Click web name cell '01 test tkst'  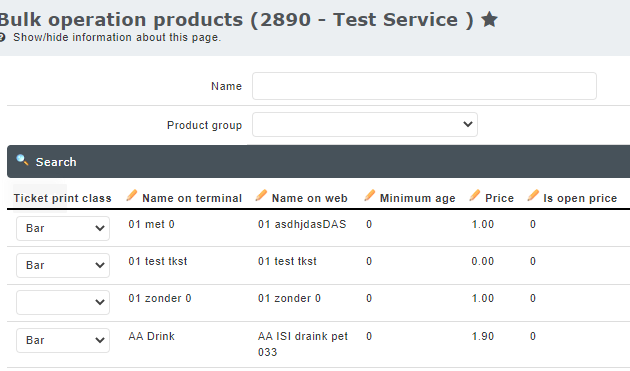coord(287,261)
